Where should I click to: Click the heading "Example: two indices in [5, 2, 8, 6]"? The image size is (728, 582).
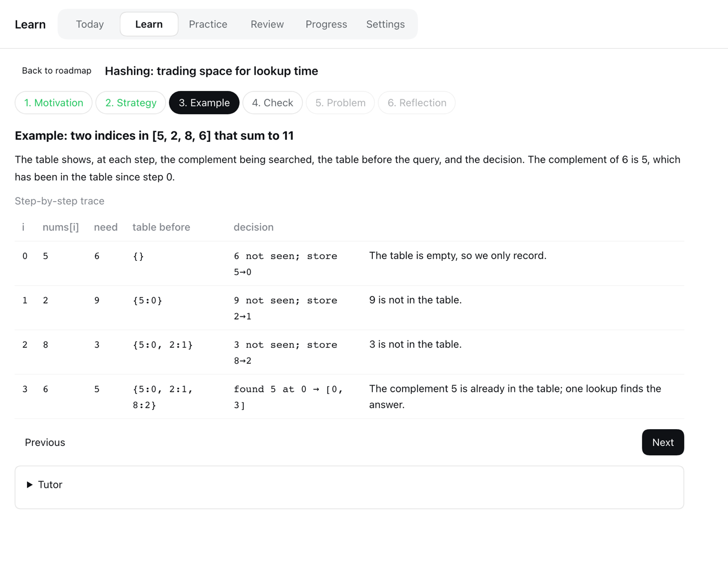coord(154,136)
